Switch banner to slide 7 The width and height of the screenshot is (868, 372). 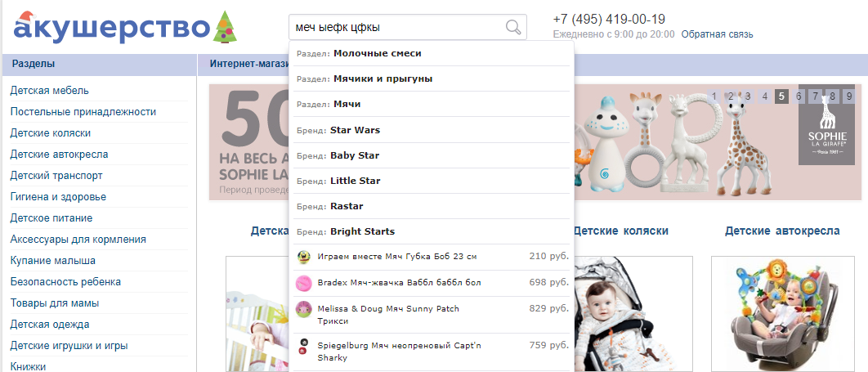[x=816, y=96]
